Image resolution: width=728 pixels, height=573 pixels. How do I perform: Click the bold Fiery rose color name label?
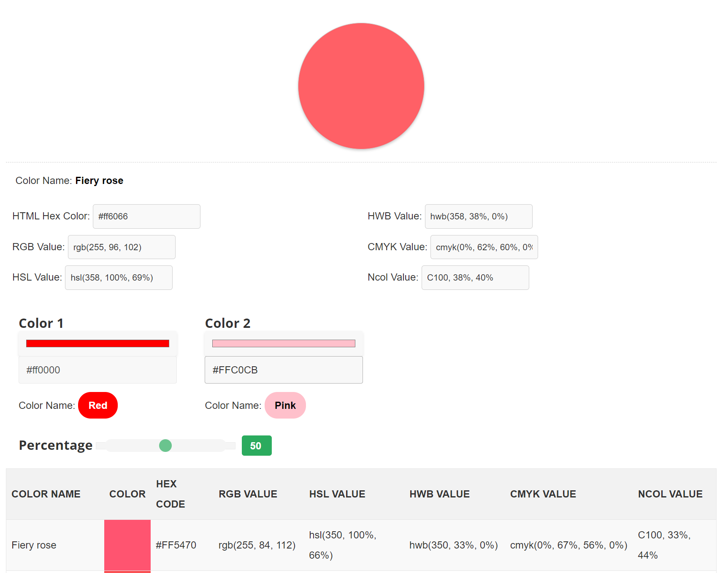tap(99, 181)
